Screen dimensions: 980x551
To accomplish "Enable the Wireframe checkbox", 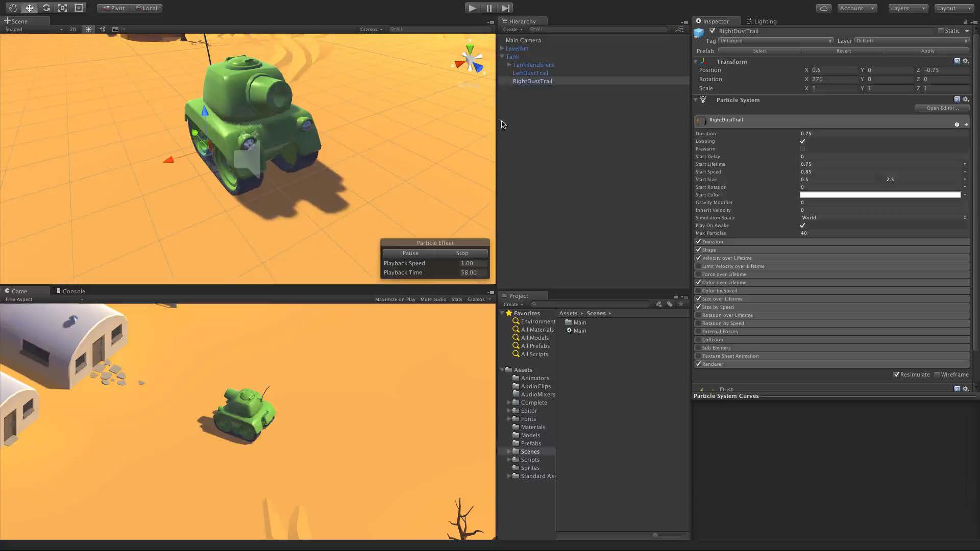I will pos(938,374).
